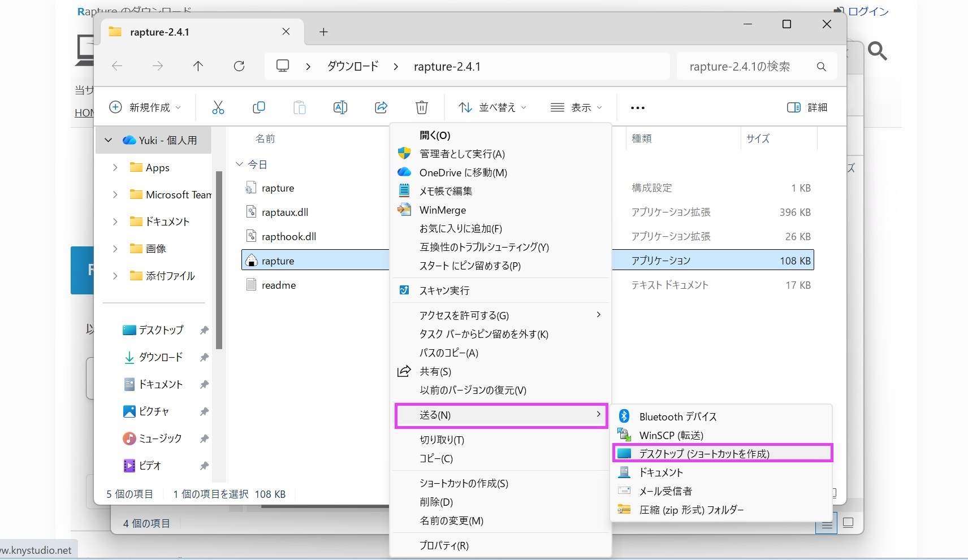968x560 pixels.
Task: Click the 新規作成 button
Action: click(146, 107)
